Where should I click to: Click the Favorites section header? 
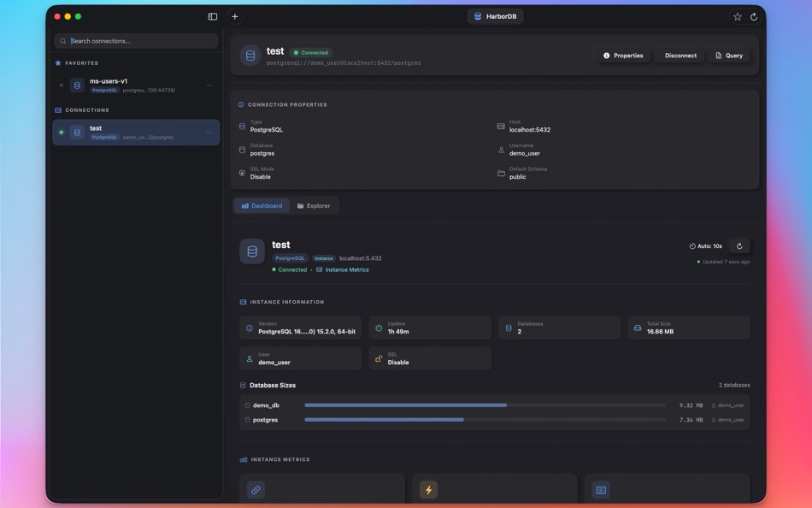[x=77, y=63]
